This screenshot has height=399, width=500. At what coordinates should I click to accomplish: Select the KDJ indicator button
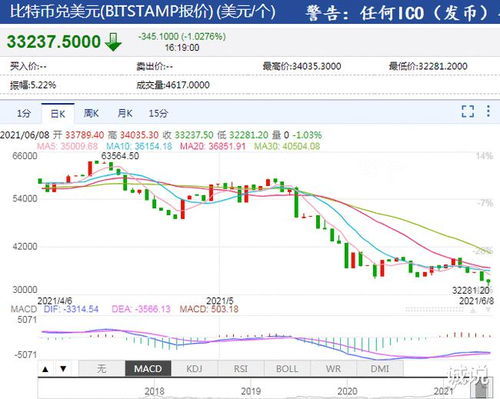[x=194, y=369]
